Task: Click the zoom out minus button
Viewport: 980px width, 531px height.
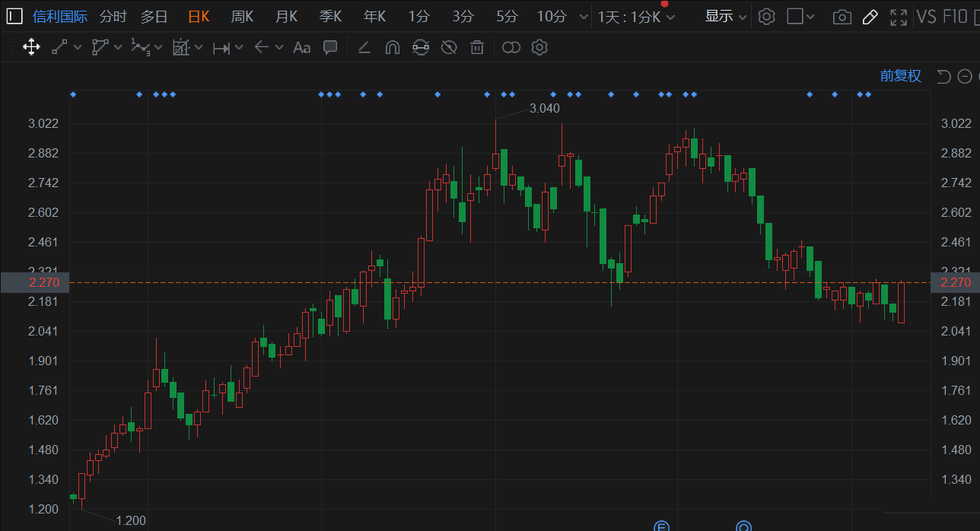Action: pyautogui.click(x=965, y=75)
